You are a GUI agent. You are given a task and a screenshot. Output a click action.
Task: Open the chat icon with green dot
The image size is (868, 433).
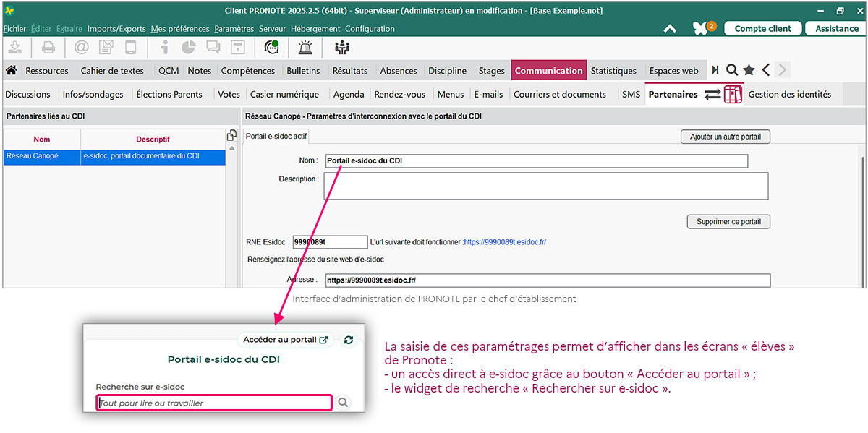click(271, 48)
